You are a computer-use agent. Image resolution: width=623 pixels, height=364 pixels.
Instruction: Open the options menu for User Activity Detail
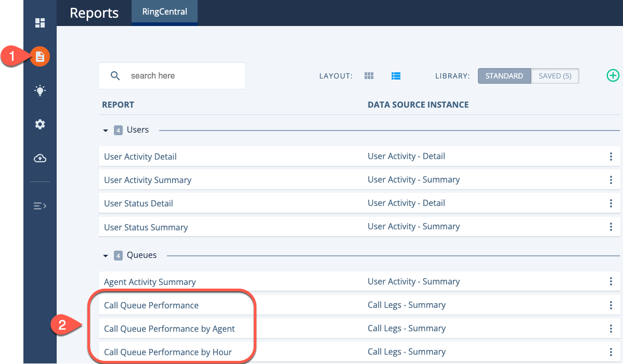click(x=611, y=156)
